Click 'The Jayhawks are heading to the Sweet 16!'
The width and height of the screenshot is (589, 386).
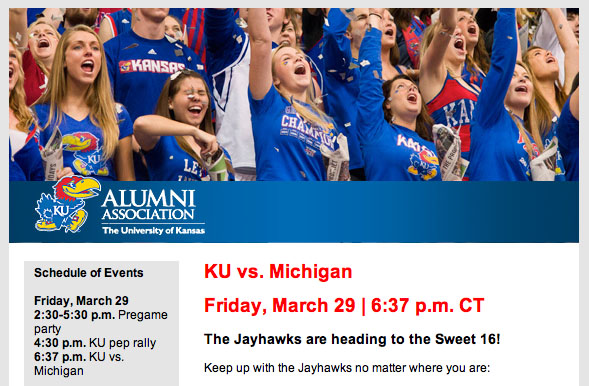pyautogui.click(x=352, y=339)
